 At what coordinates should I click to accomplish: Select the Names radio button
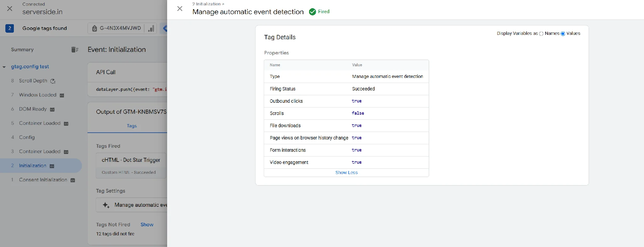click(541, 34)
